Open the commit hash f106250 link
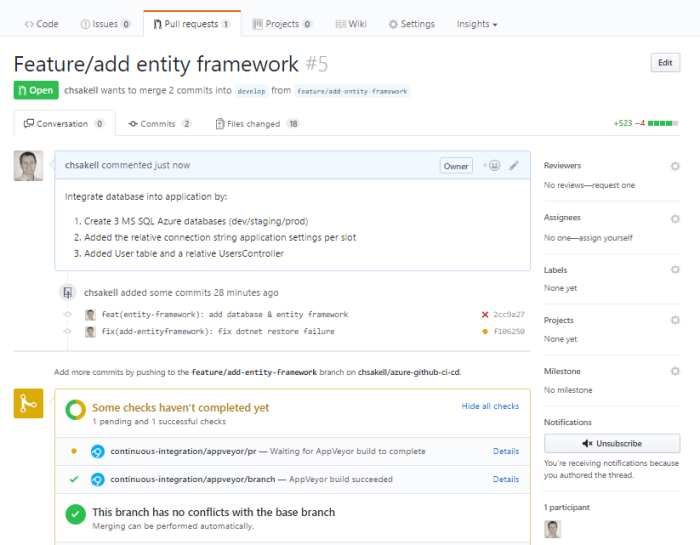This screenshot has height=545, width=700. click(x=509, y=331)
